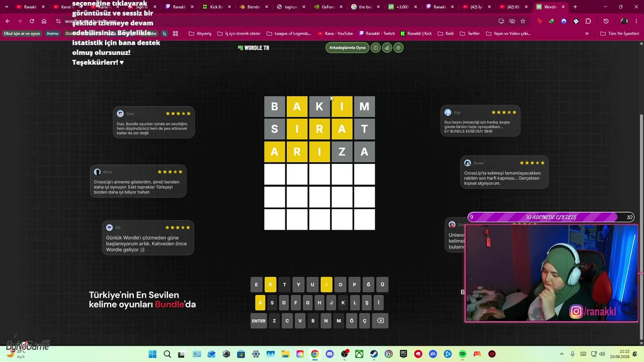Open the İş için önemli siteler folder
644x362 pixels.
point(239,34)
